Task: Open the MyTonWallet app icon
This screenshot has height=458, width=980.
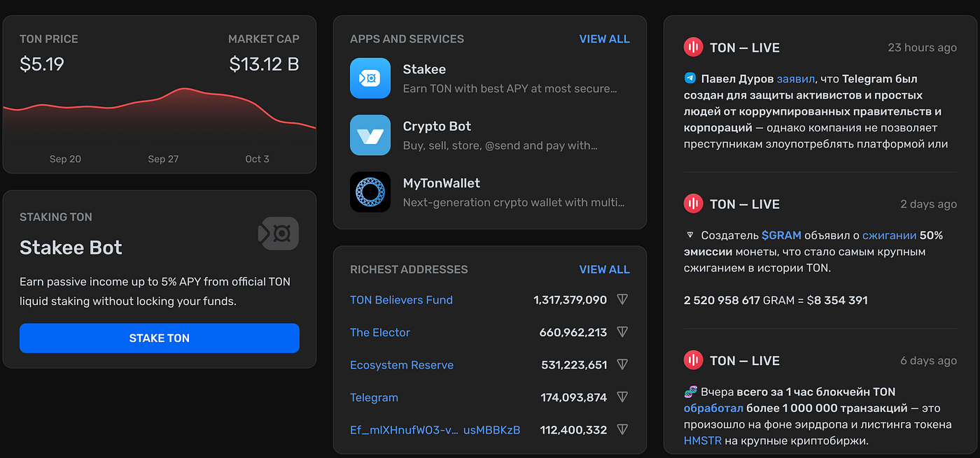Action: (x=370, y=192)
